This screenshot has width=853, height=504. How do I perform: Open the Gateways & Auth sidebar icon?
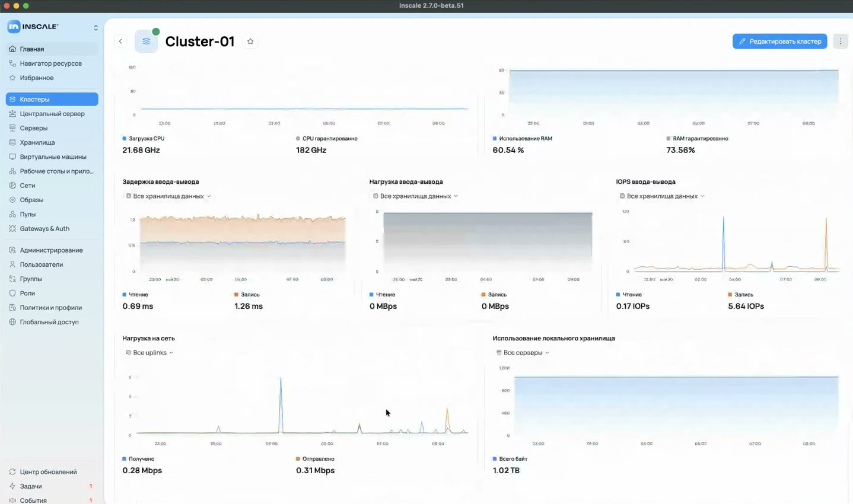[12, 228]
